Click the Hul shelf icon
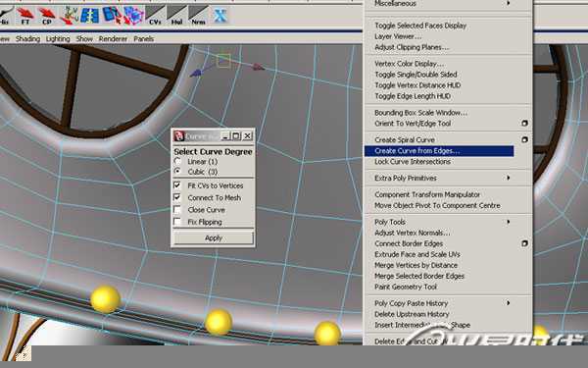Screen dimensions: 588x368 click(x=176, y=16)
